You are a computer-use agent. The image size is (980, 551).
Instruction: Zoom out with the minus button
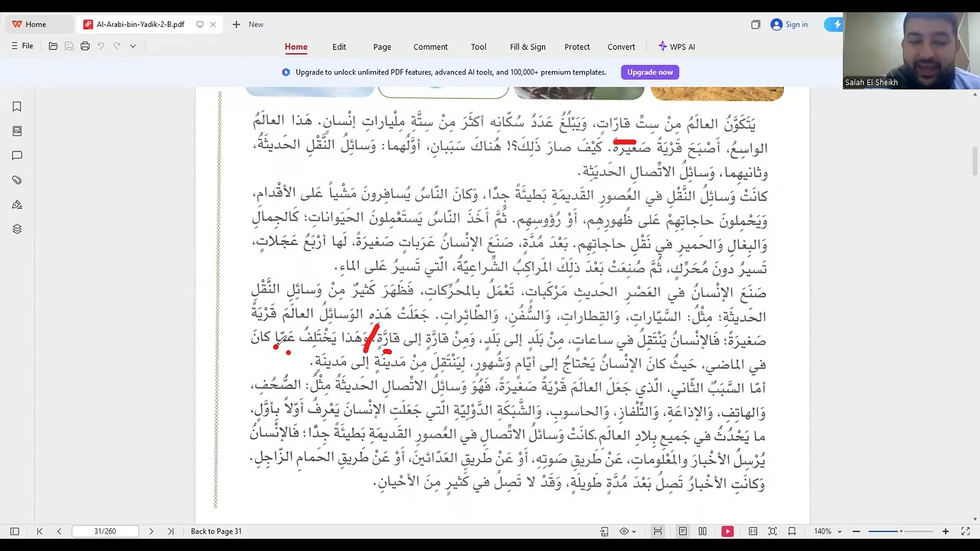856,531
